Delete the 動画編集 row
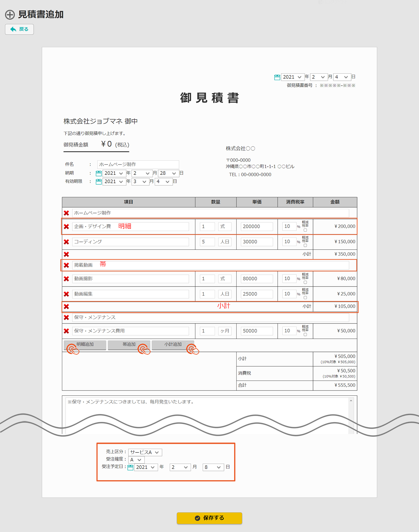This screenshot has width=419, height=532. click(66, 294)
